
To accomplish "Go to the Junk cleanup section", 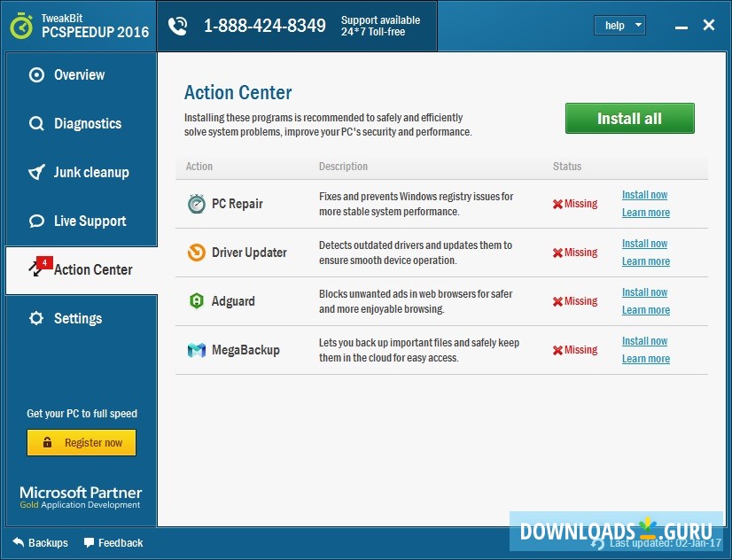I will (82, 172).
